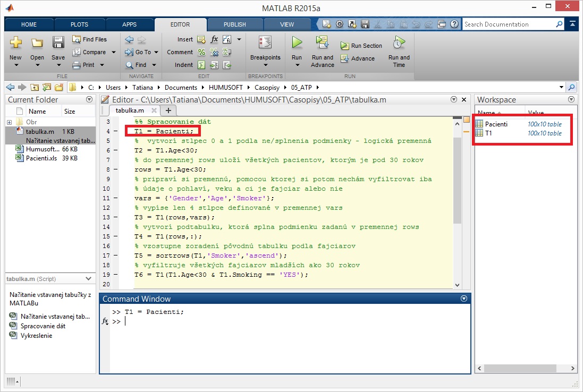Expand the Find dropdown arrow
The image size is (583, 392).
point(154,65)
